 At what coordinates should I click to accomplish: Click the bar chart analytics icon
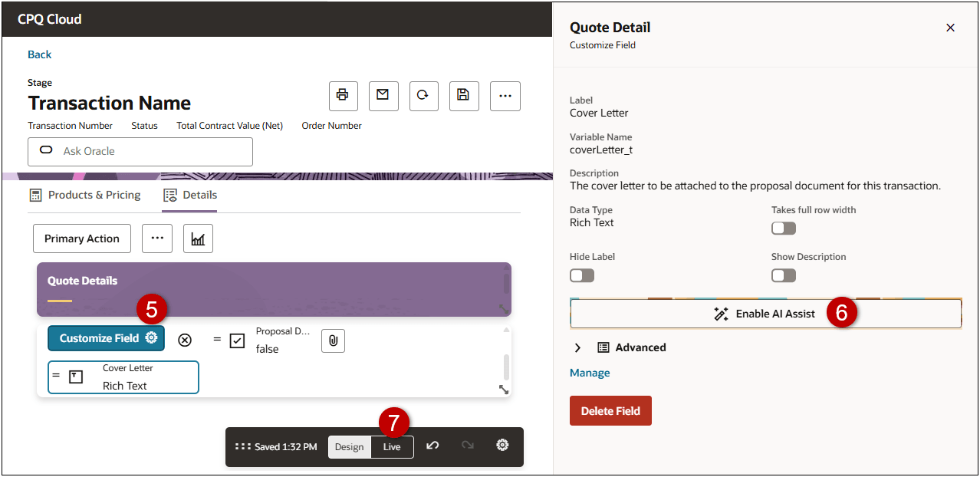[x=198, y=238]
